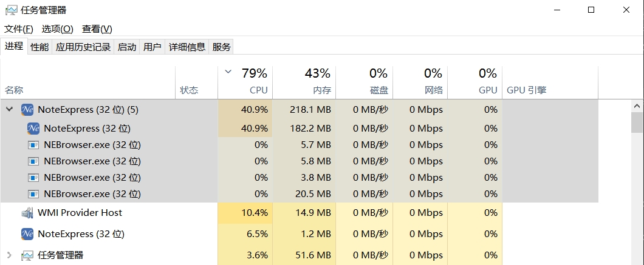Sort by the 状态 column header

[x=197, y=82]
